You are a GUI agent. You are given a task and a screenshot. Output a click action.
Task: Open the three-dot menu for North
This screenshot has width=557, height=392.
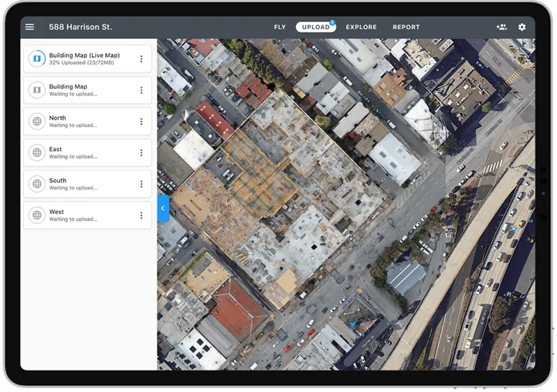coord(141,122)
